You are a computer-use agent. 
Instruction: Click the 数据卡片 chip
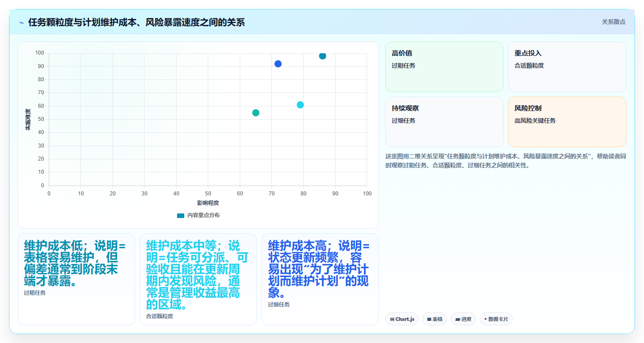pos(496,319)
